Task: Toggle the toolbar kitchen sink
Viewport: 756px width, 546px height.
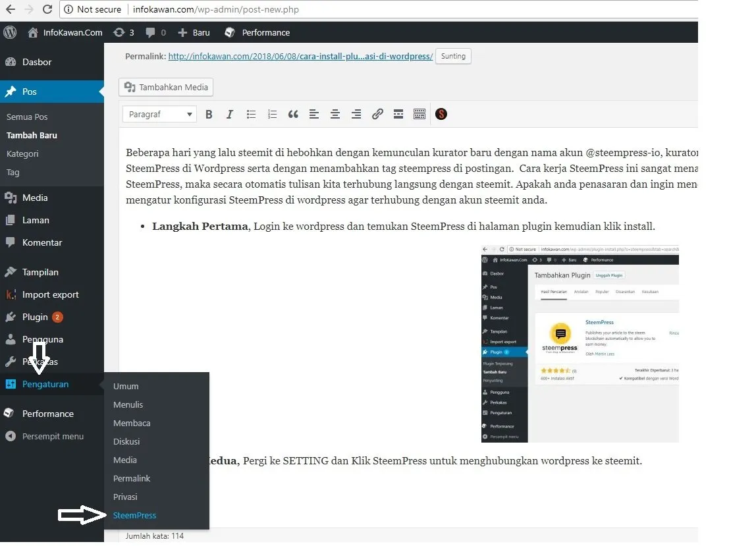Action: (419, 115)
